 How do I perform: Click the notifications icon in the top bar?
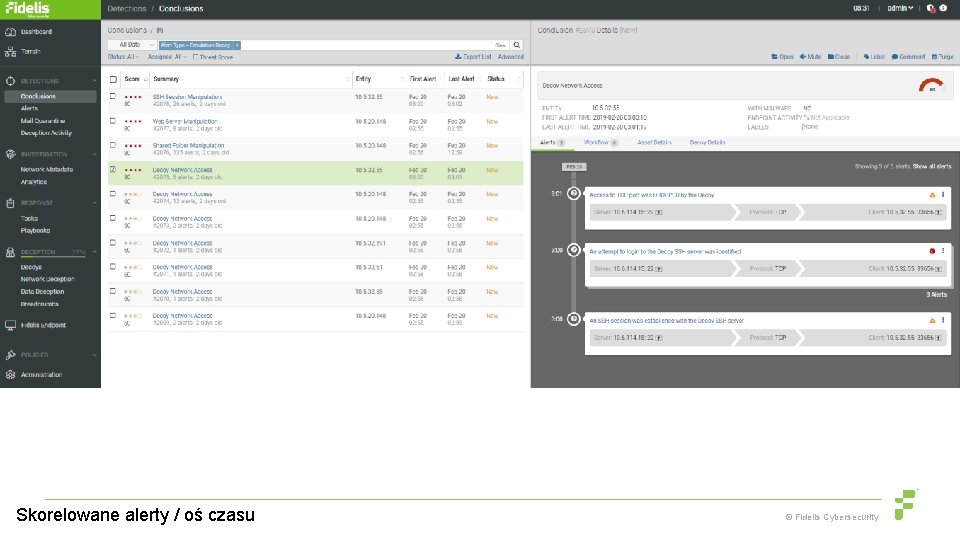[931, 9]
